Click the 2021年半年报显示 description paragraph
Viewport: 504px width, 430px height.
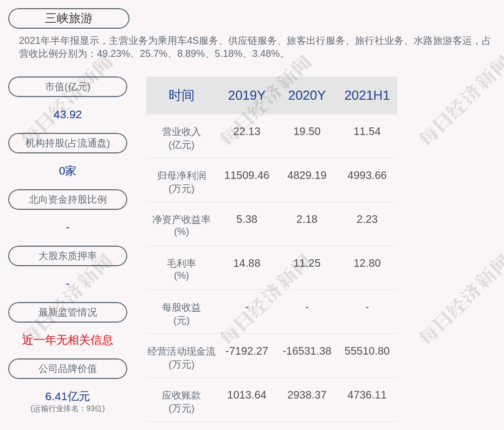tap(255, 47)
